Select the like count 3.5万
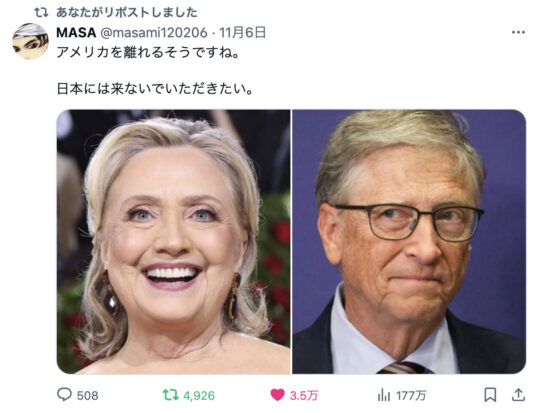This screenshot has height=413, width=540. (x=303, y=395)
